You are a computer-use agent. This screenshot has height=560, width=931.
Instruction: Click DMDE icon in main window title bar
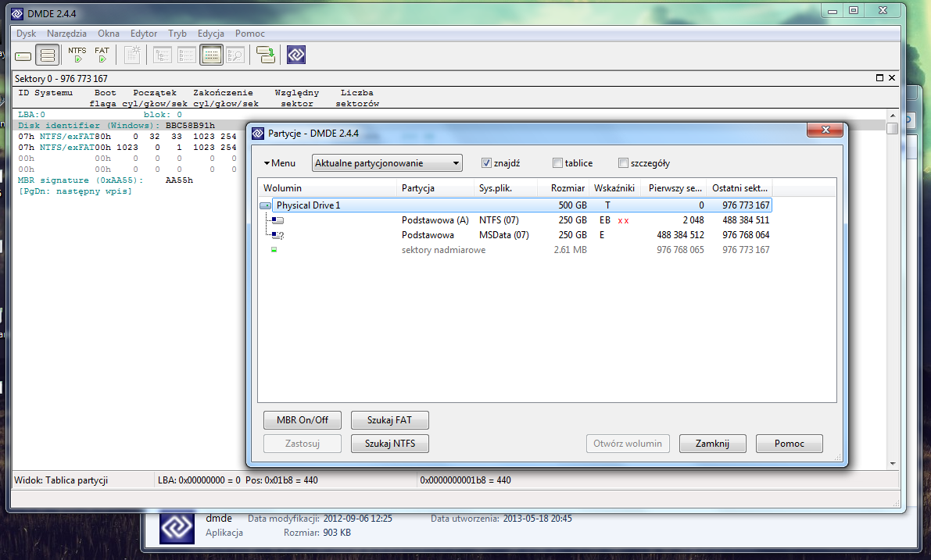click(x=17, y=13)
